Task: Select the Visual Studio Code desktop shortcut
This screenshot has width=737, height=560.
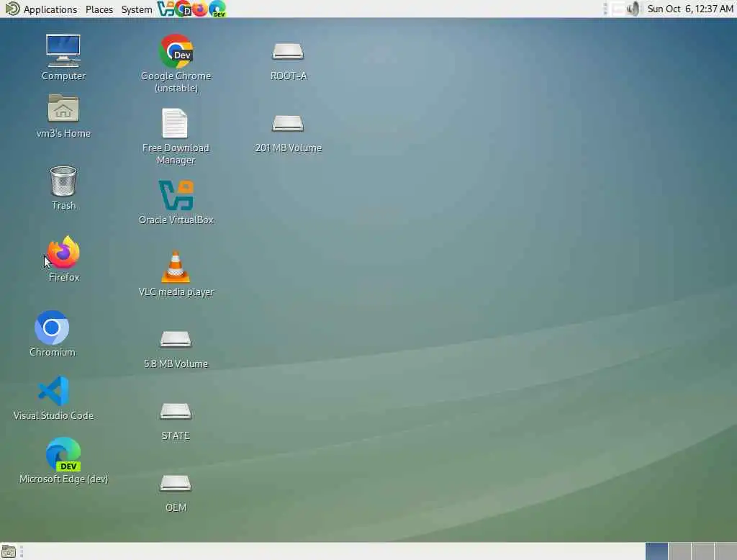Action: [53, 397]
